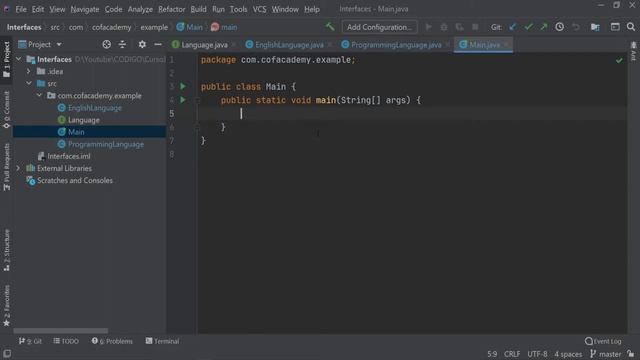The width and height of the screenshot is (640, 360).
Task: Click the Build project hammer icon
Action: pyautogui.click(x=330, y=27)
